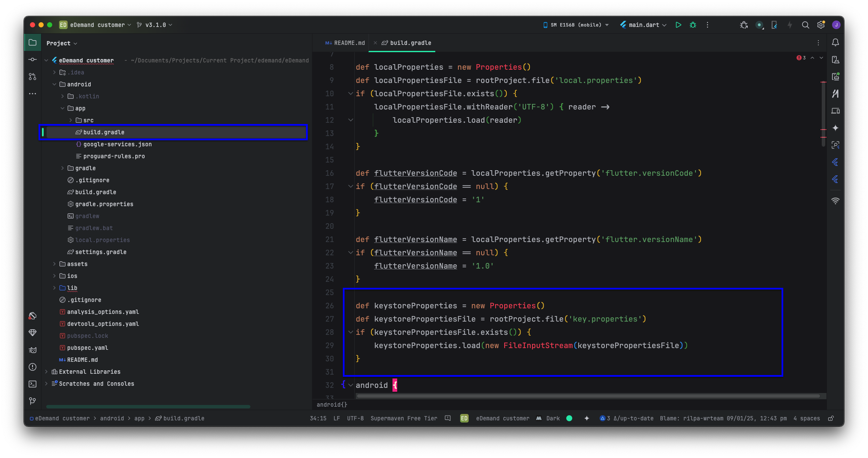Open proguard-rules.pro file
Image resolution: width=868 pixels, height=458 pixels.
tap(114, 156)
